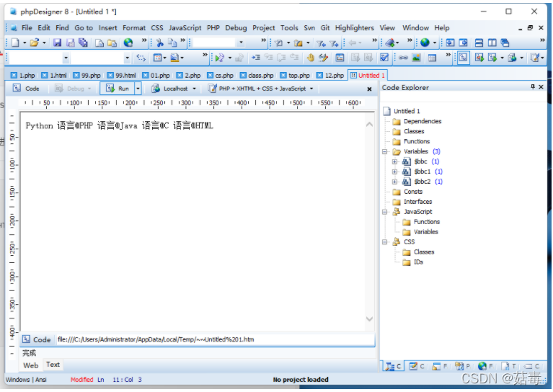Screen dimensions: 553x392
Task: Click the hand icon in second toolbar
Action: click(x=310, y=58)
